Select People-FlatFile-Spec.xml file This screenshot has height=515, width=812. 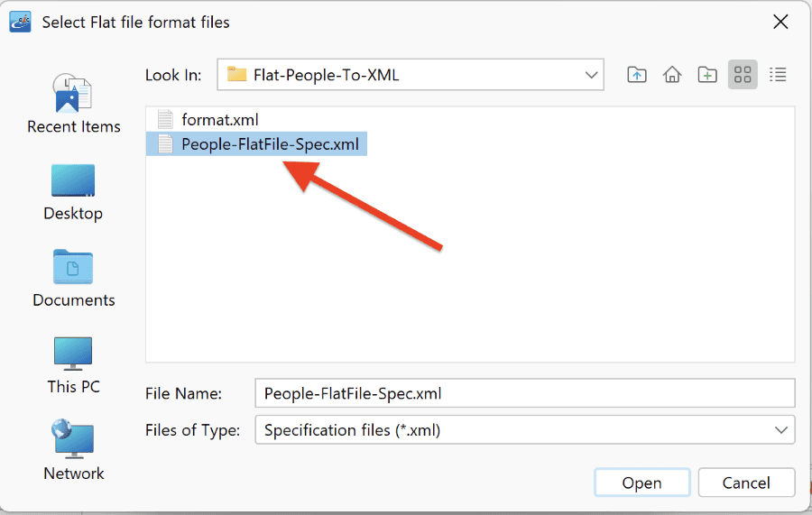[x=257, y=144]
